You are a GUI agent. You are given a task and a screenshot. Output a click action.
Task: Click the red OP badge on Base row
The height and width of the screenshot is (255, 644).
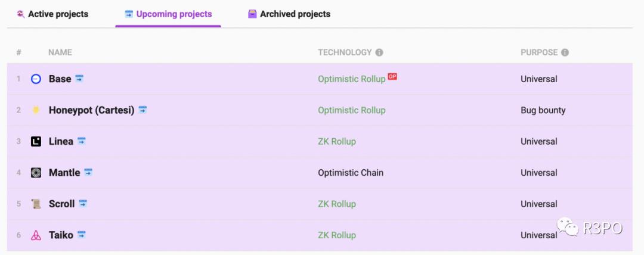coord(392,76)
